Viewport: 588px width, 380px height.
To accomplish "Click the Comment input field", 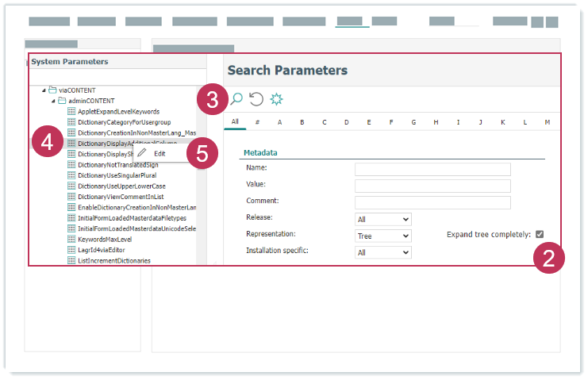I will (432, 202).
